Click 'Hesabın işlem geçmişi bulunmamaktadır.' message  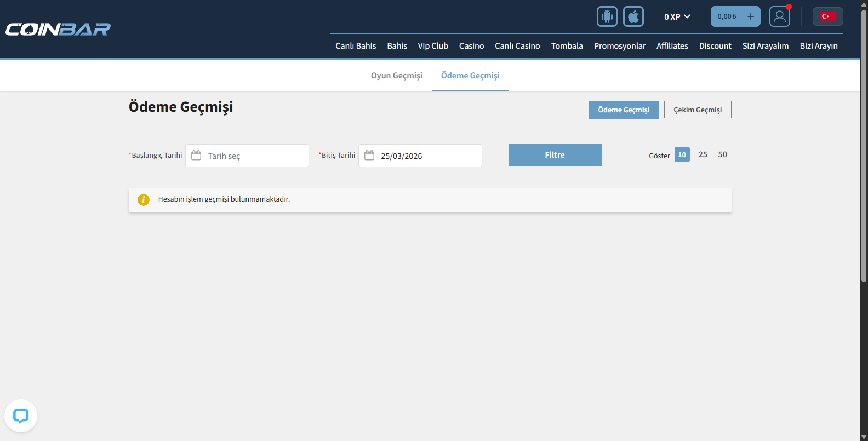point(224,199)
